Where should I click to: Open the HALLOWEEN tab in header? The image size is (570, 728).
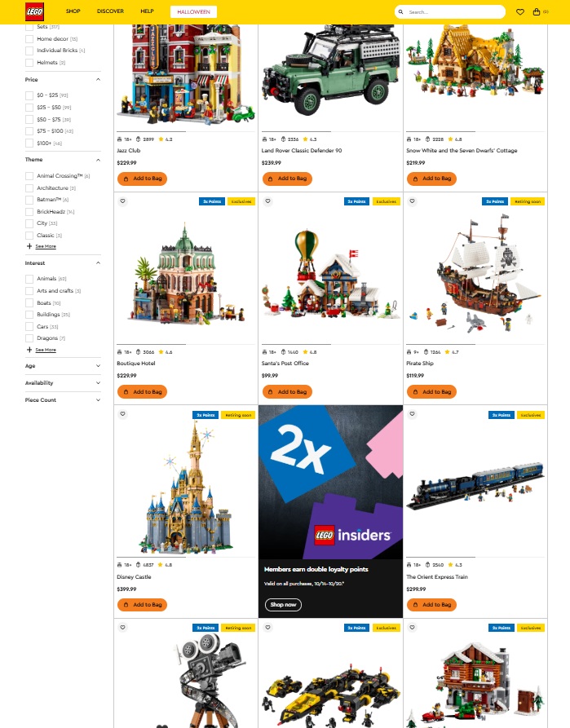pyautogui.click(x=194, y=12)
